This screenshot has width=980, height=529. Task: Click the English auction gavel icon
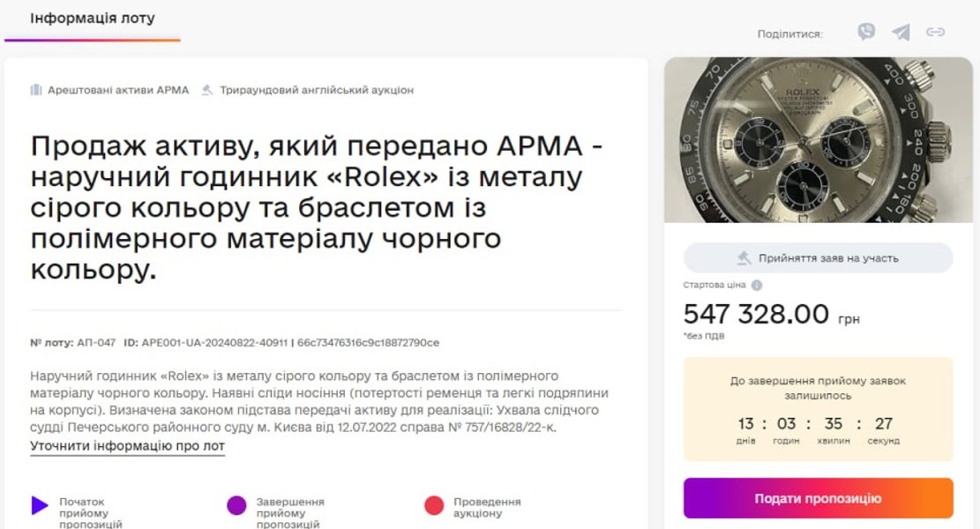207,90
